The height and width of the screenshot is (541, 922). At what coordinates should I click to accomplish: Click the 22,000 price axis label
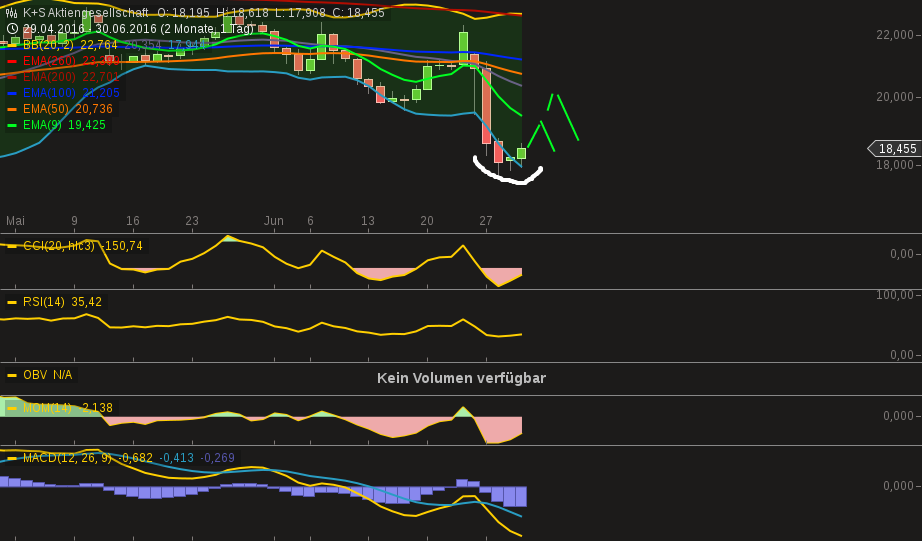[x=895, y=35]
